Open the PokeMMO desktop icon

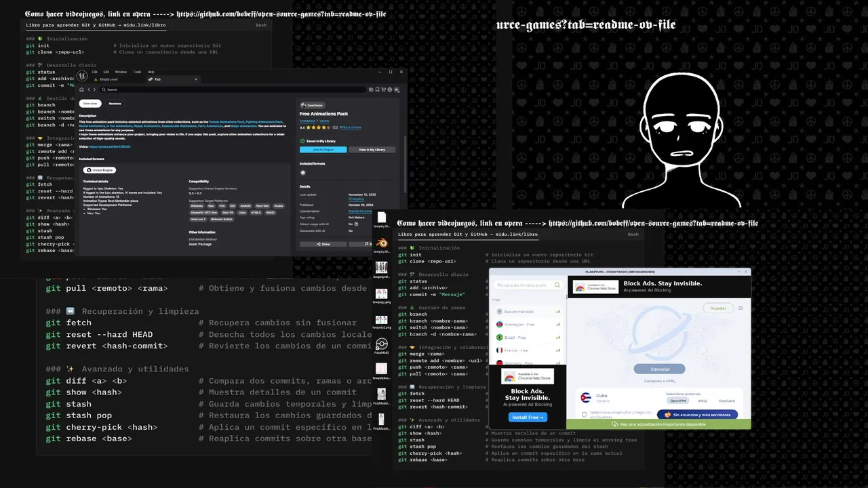pos(382,344)
